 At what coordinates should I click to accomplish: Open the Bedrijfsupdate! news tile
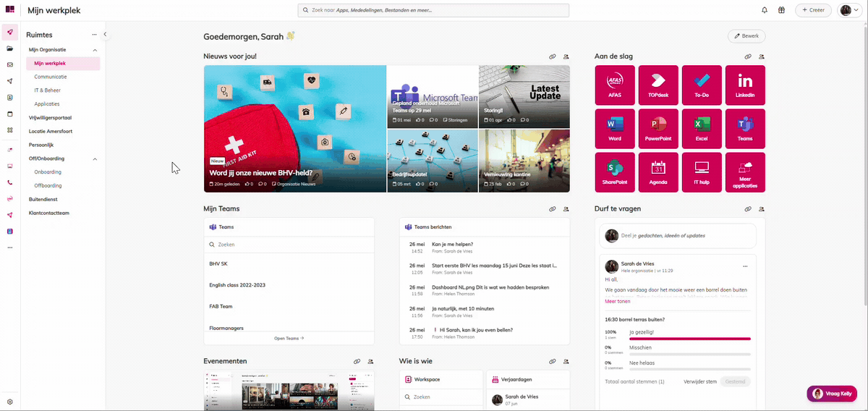tap(432, 161)
